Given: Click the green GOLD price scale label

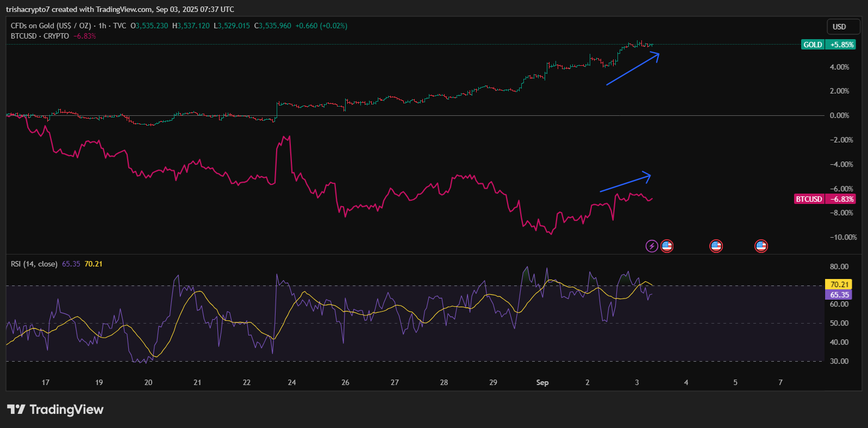Looking at the screenshot, I should click(x=813, y=45).
